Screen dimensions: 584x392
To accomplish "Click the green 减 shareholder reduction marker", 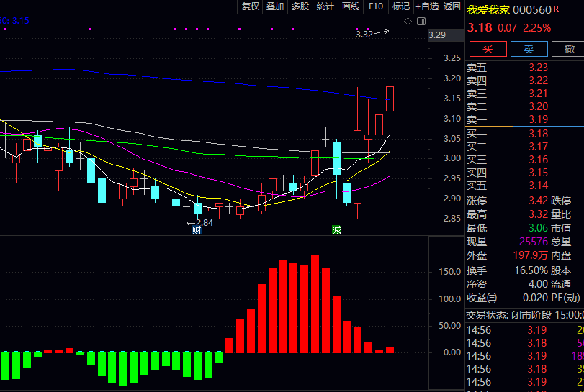I will 336,230.
